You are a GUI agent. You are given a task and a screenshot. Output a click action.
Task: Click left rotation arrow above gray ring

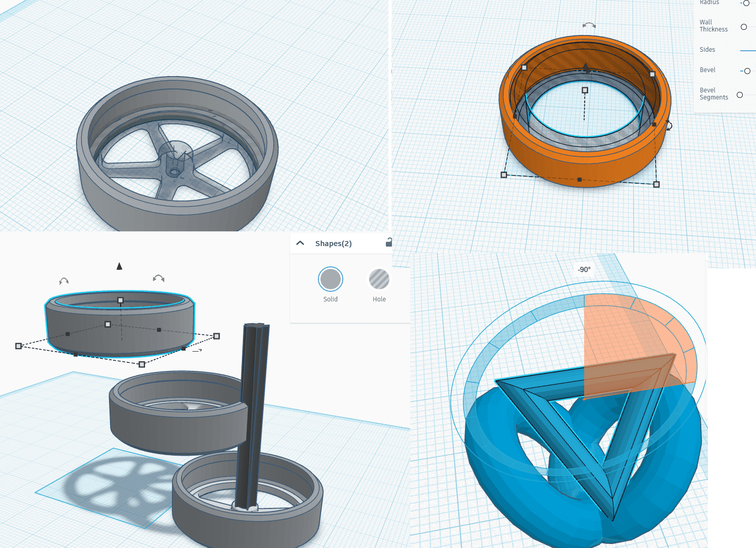[64, 281]
